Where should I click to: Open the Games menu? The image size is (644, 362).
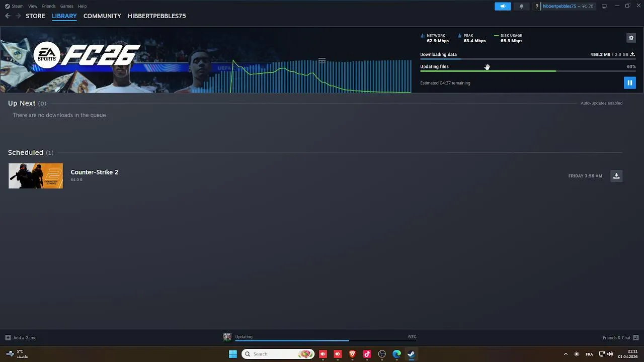[x=67, y=6]
